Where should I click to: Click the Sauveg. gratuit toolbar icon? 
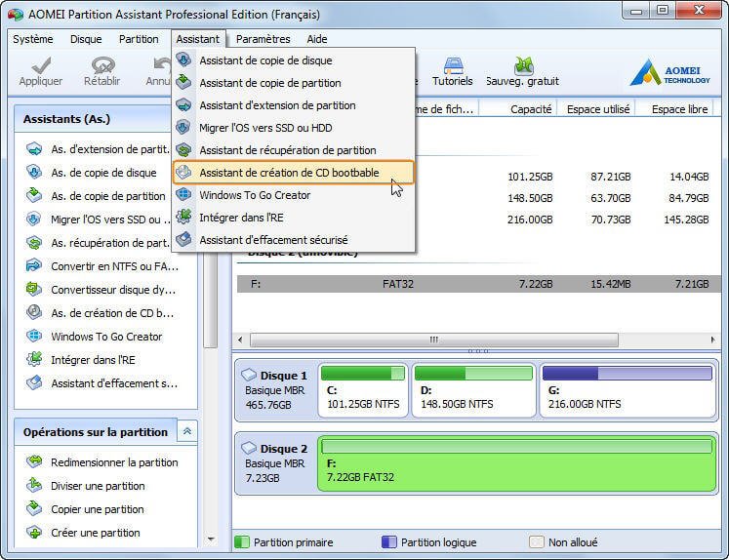click(x=523, y=65)
